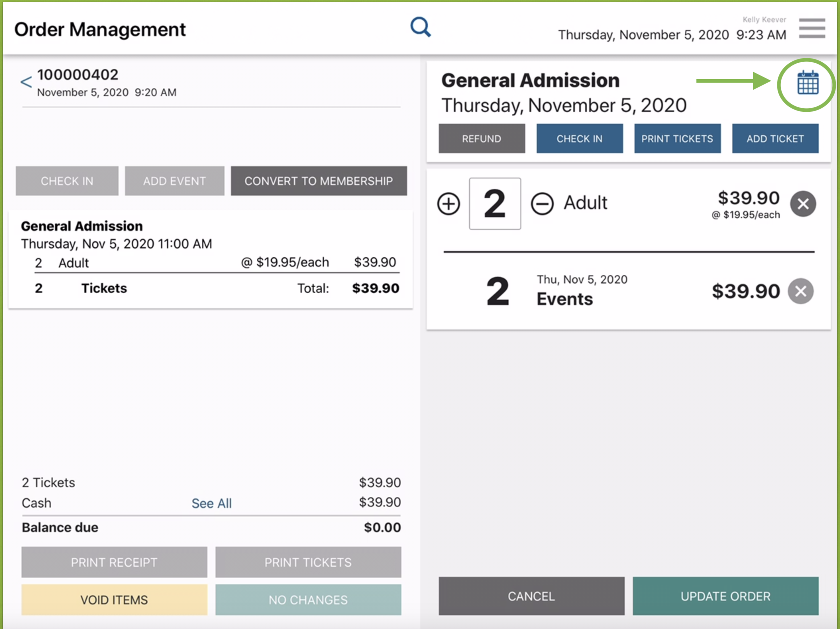The width and height of the screenshot is (840, 629).
Task: Click Print Tickets in General Admission panel
Action: pyautogui.click(x=677, y=139)
